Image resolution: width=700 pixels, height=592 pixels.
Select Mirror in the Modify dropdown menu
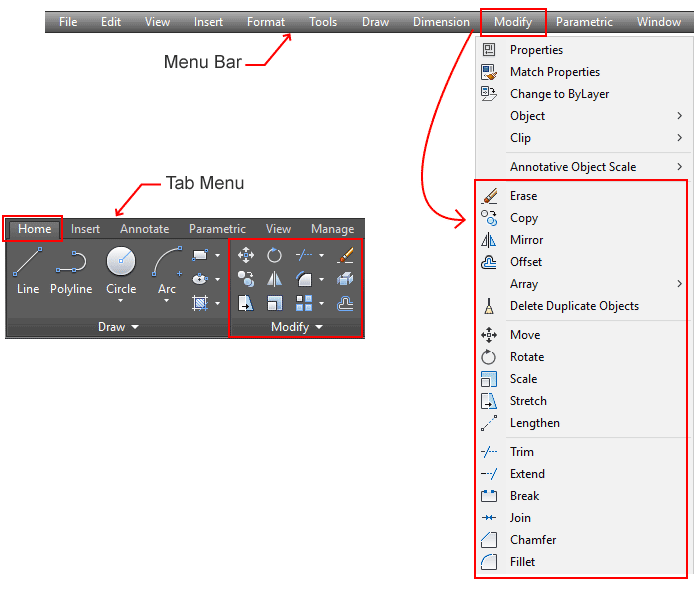point(583,240)
